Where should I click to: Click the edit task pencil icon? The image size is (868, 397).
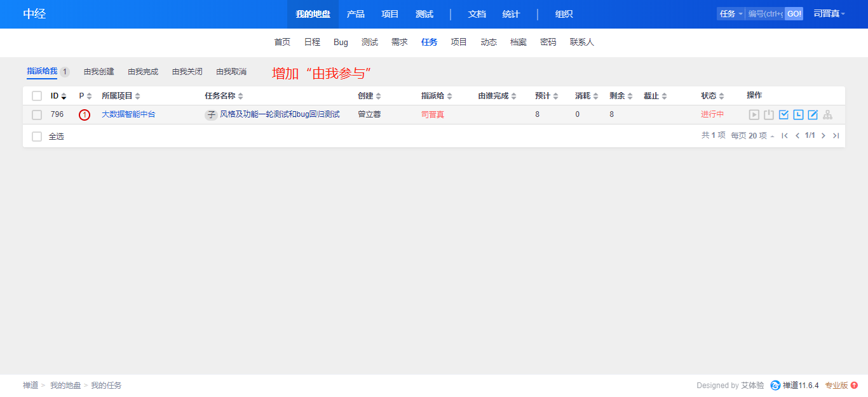[813, 115]
